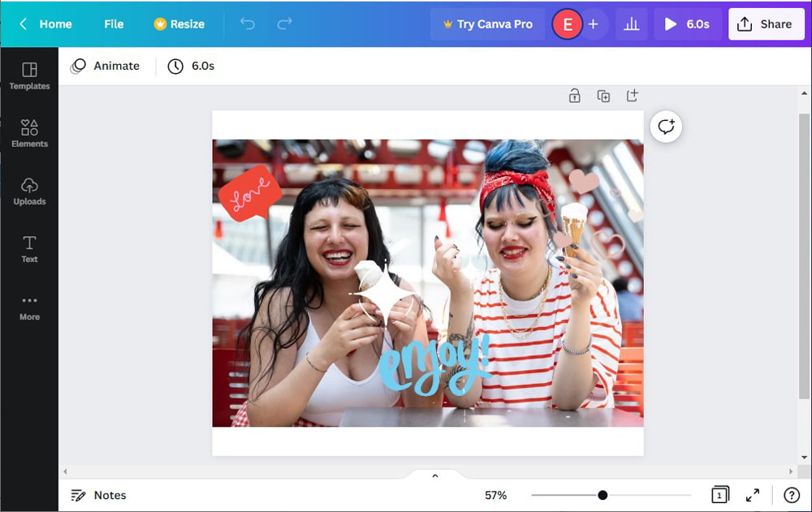Share the design

click(766, 24)
